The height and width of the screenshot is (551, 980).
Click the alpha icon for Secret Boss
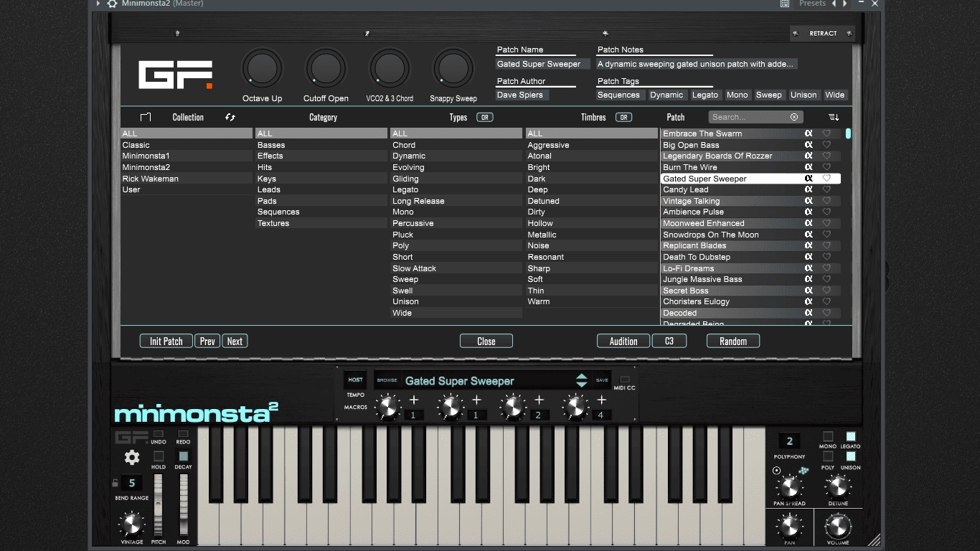809,291
